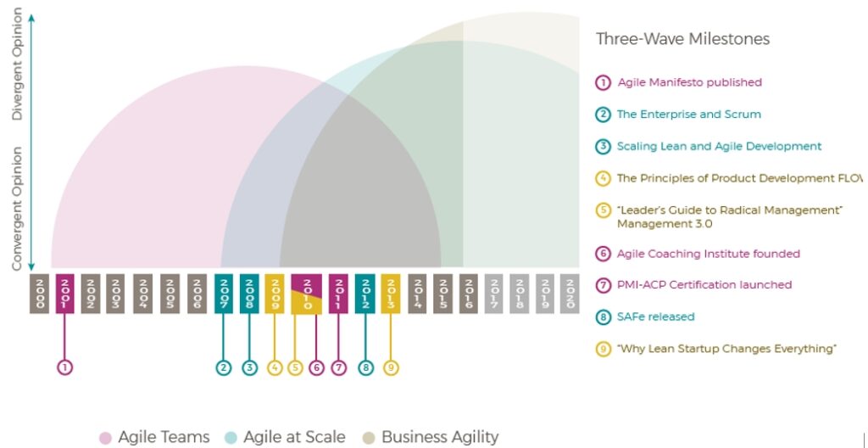Click the tan Business Agility legend dot
The height and width of the screenshot is (448, 868).
(369, 438)
